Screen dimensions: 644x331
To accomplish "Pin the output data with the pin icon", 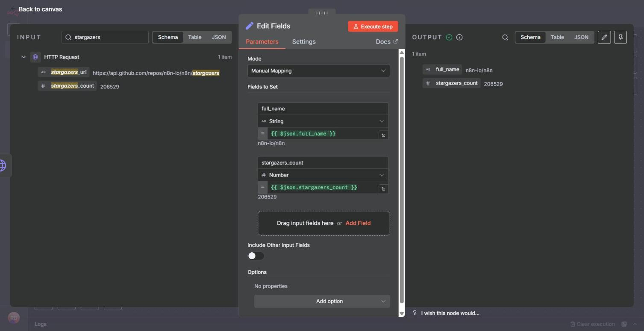I will (620, 37).
